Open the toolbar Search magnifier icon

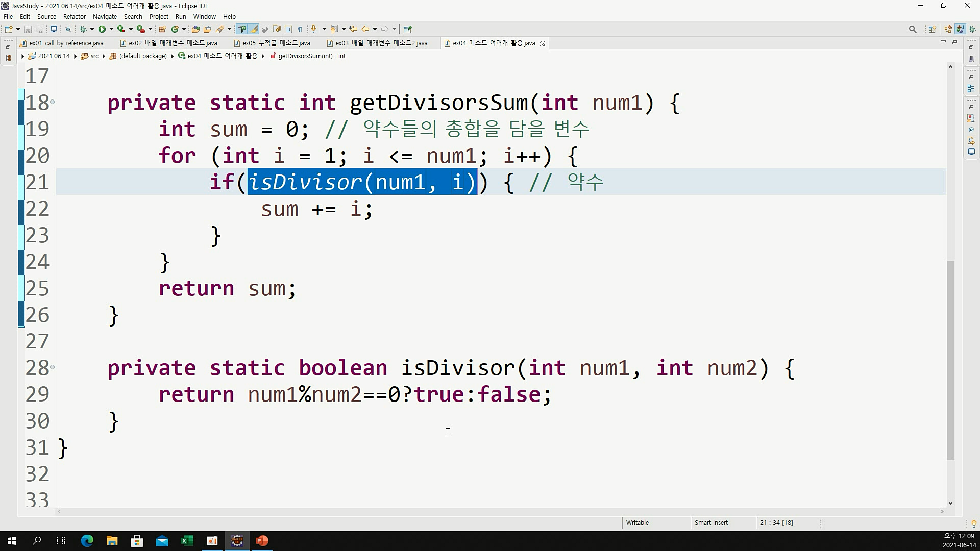coord(912,29)
